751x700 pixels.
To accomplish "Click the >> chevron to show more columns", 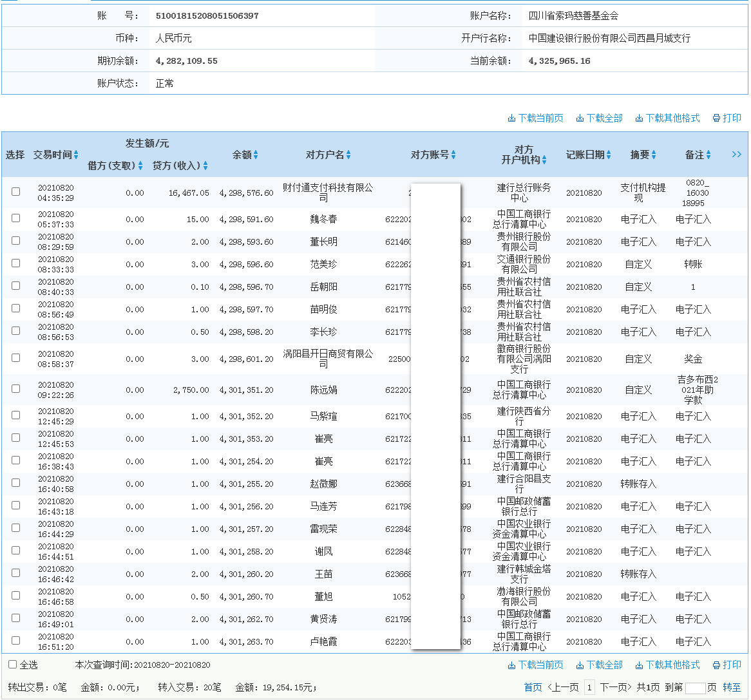I will point(736,155).
